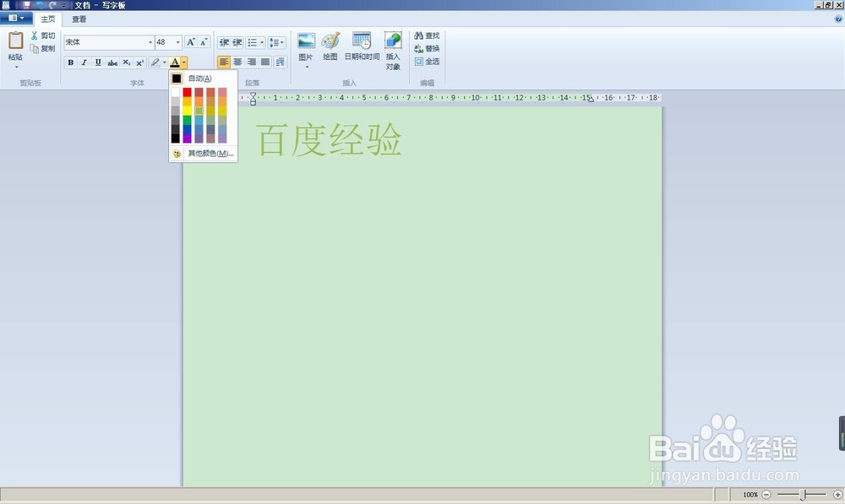Pick the red swatch from the color palette
This screenshot has width=845, height=504.
click(186, 91)
